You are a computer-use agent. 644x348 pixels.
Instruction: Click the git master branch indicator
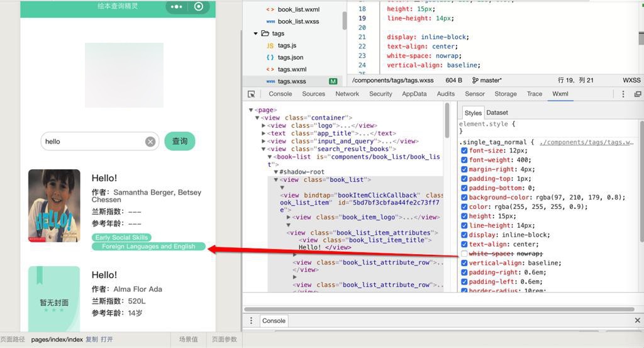click(487, 80)
